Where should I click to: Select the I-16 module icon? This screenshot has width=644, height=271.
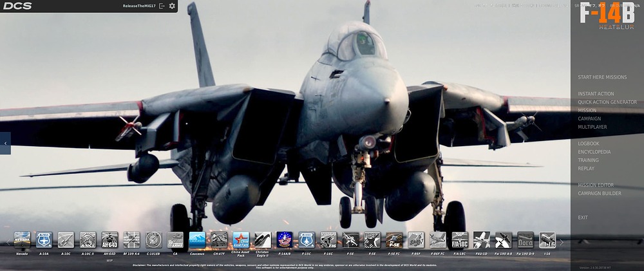tap(547, 240)
